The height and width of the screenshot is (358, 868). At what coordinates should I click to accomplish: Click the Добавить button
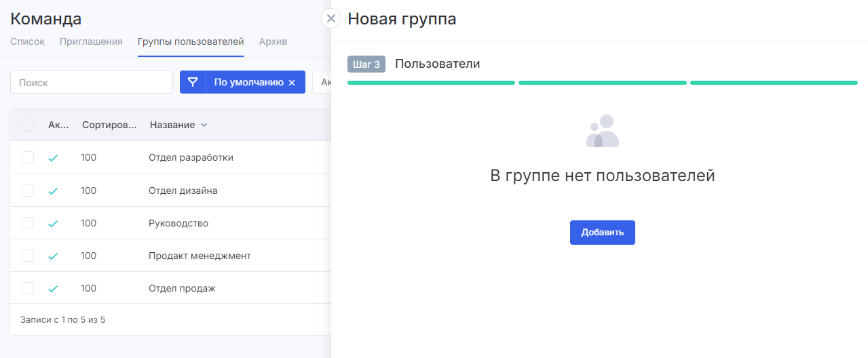[x=603, y=232]
